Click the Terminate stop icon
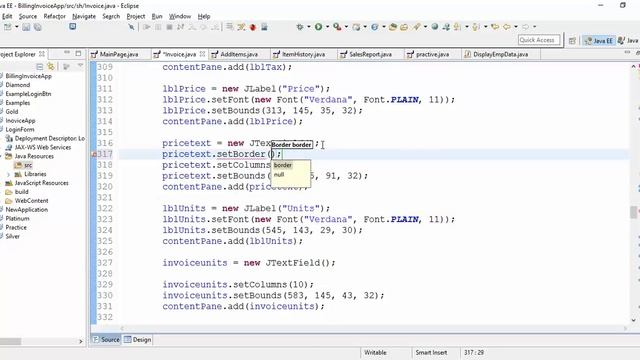Image resolution: width=640 pixels, height=360 pixels. click(169, 27)
